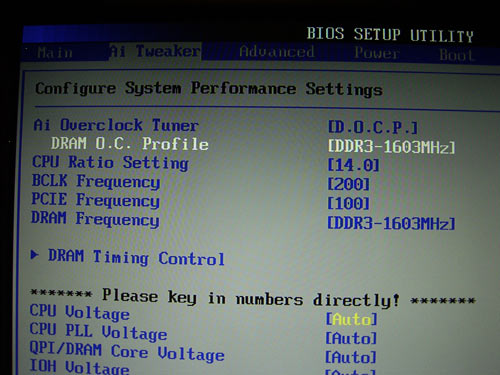Click the Ai Overclock Tuner label
The image size is (500, 375).
click(x=116, y=125)
